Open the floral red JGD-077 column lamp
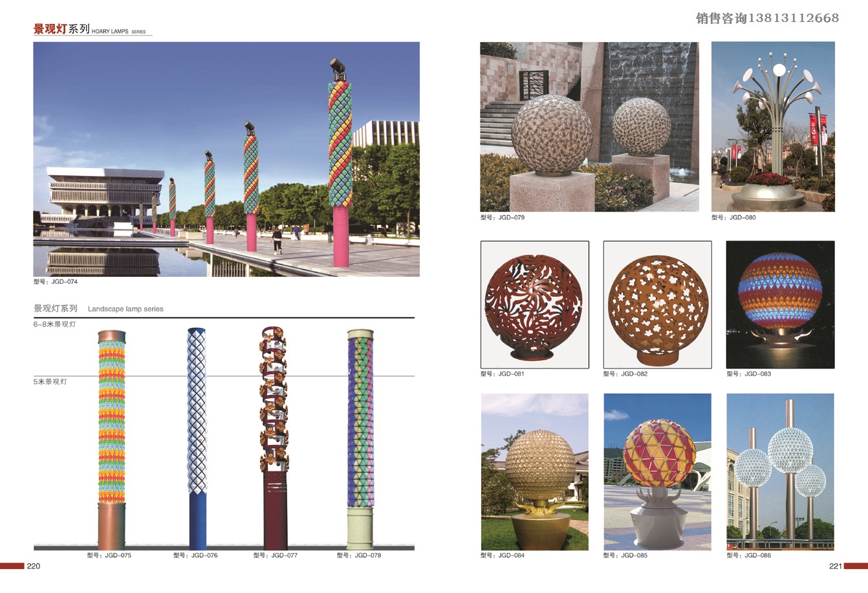The image size is (868, 593). (x=275, y=440)
